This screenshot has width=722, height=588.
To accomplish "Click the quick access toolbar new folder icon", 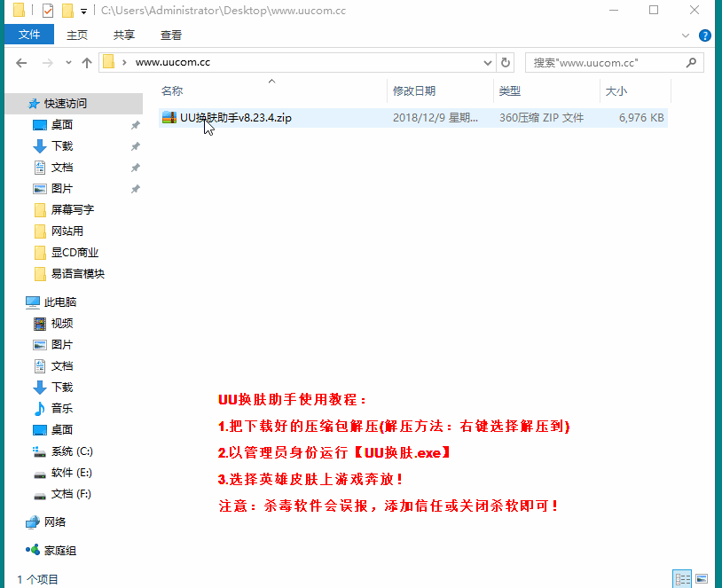I will click(67, 10).
